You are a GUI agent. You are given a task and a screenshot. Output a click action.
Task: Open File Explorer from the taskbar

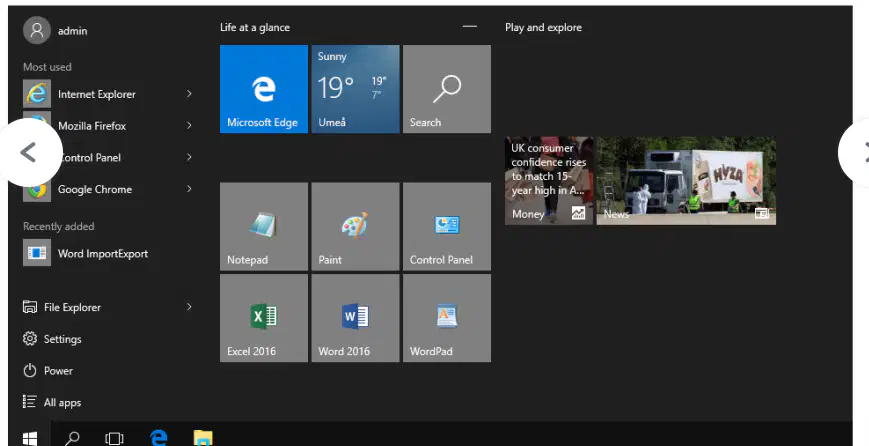coord(203,438)
